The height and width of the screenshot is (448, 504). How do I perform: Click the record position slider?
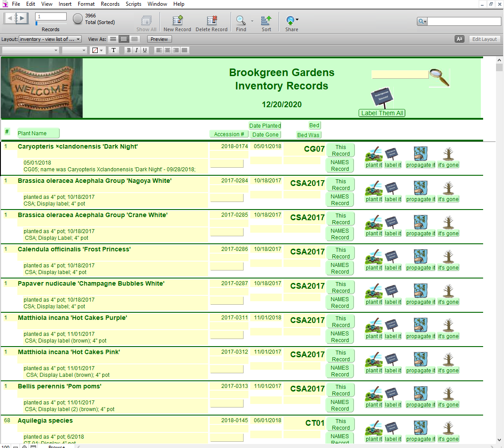click(51, 23)
